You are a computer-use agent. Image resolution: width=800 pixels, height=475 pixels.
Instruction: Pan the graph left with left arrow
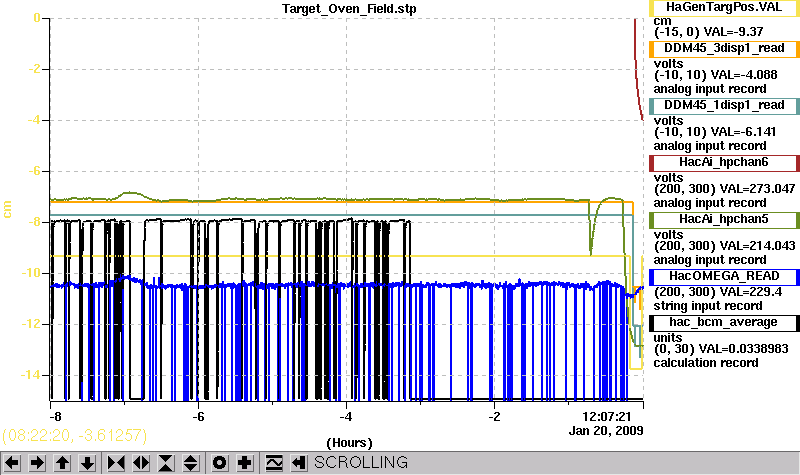(x=12, y=463)
